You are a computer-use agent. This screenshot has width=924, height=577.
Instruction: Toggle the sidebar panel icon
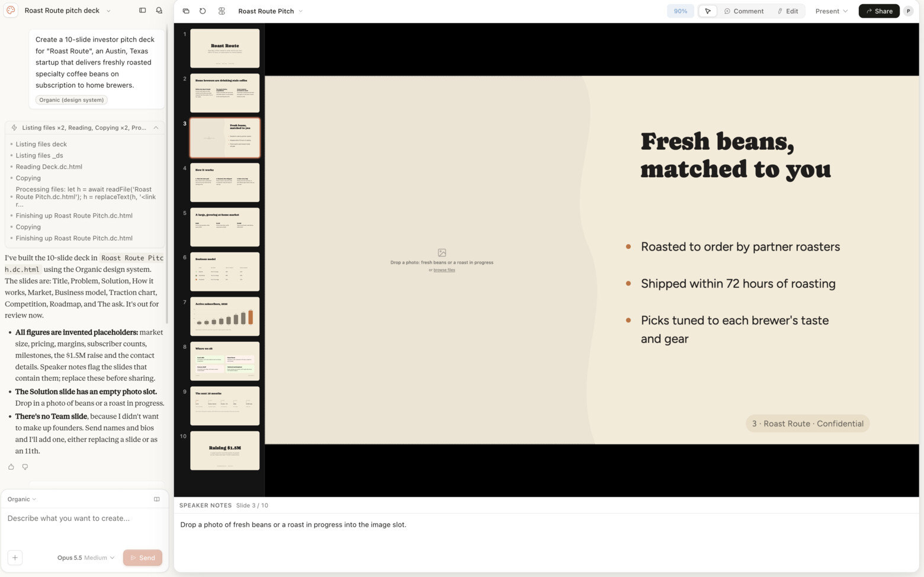(x=142, y=10)
